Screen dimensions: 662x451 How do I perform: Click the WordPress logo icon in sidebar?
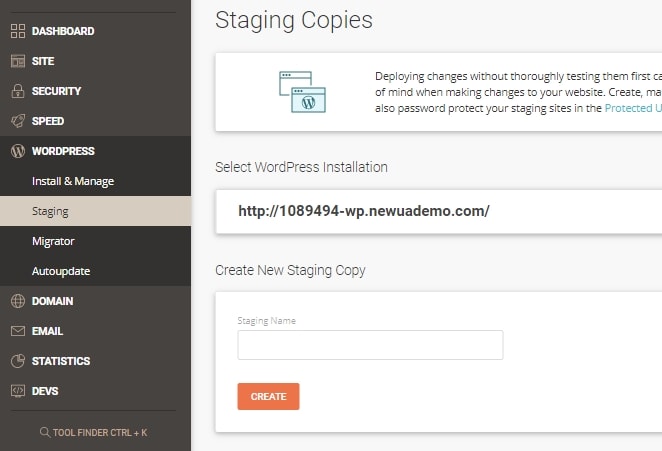coord(18,151)
